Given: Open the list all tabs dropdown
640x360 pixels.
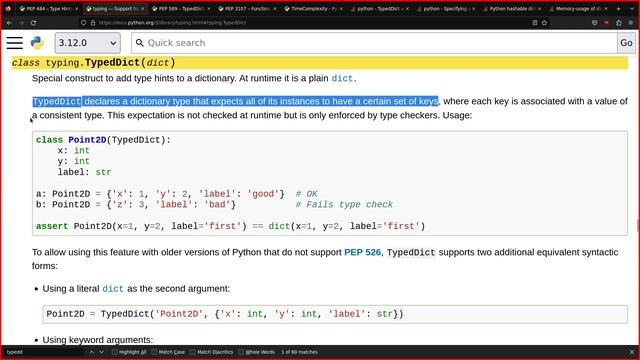Looking at the screenshot, I should pos(631,9).
